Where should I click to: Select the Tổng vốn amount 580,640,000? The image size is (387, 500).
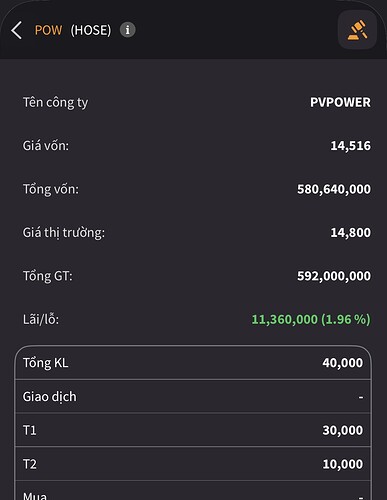(x=334, y=189)
